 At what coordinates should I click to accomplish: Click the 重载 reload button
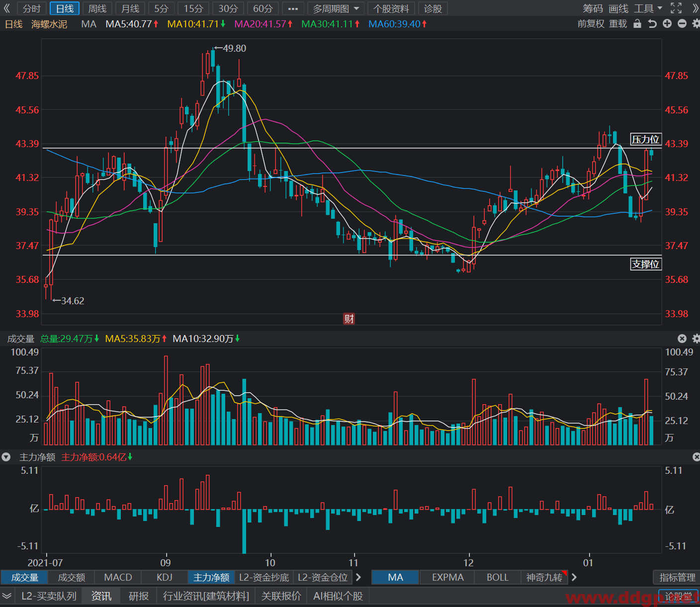tap(618, 24)
